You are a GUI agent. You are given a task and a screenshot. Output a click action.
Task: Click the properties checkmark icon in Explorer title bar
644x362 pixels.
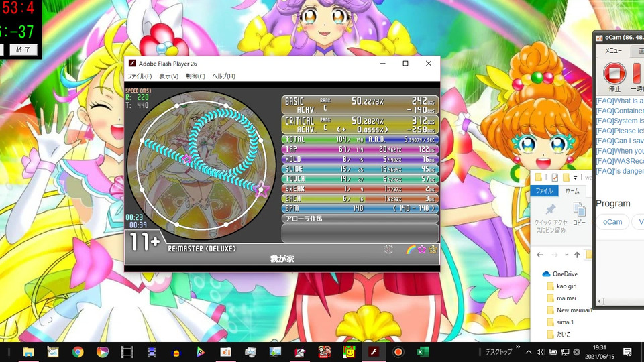pos(555,177)
